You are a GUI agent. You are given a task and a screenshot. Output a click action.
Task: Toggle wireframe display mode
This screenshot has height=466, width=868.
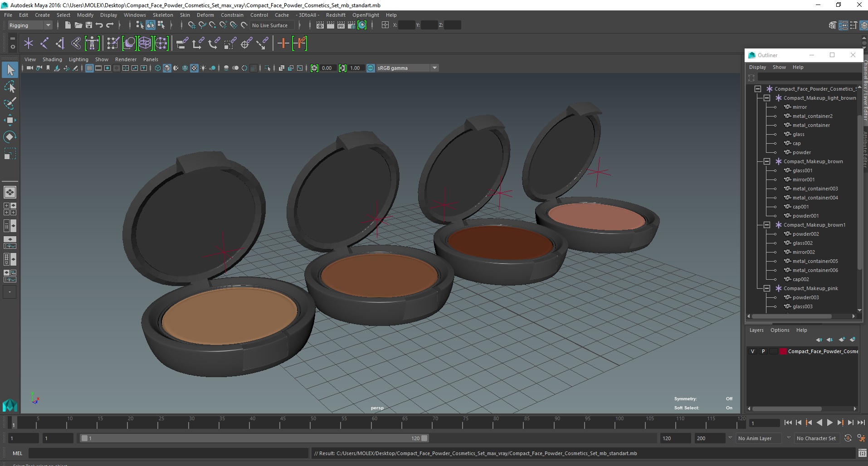[158, 68]
